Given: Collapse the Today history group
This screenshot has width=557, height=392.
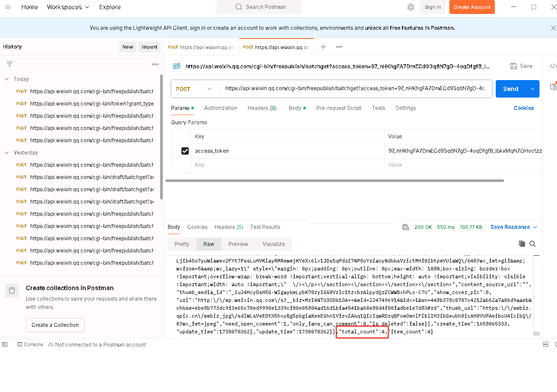Looking at the screenshot, I should [x=7, y=79].
